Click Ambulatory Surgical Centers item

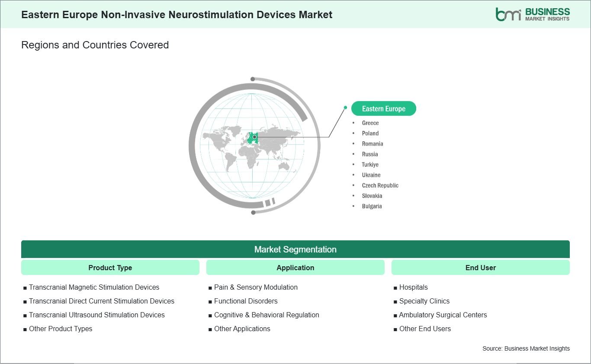pyautogui.click(x=443, y=315)
